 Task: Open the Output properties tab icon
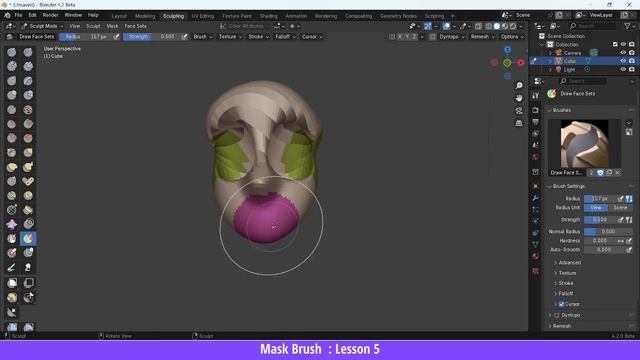click(536, 122)
